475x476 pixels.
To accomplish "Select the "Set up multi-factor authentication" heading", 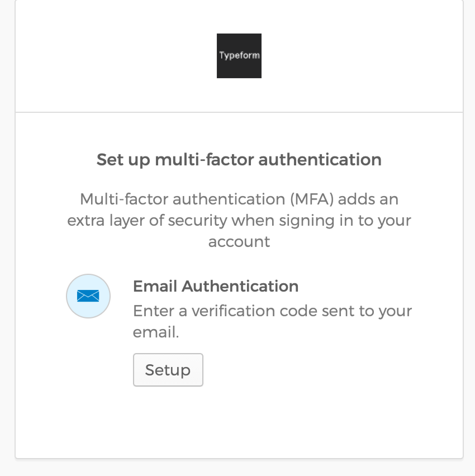I will 239,160.
